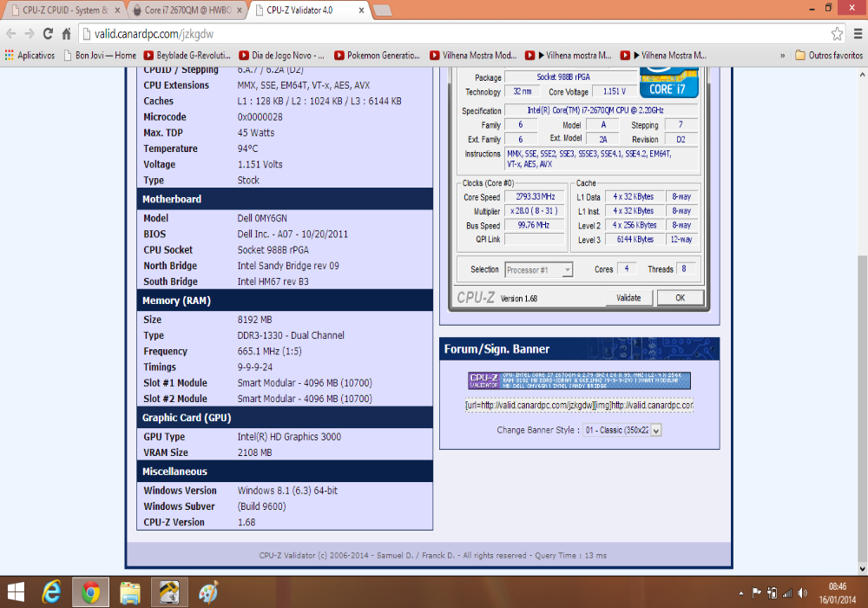Click the page scrollbar up arrow
Screen dimensions: 868x608
[863, 74]
